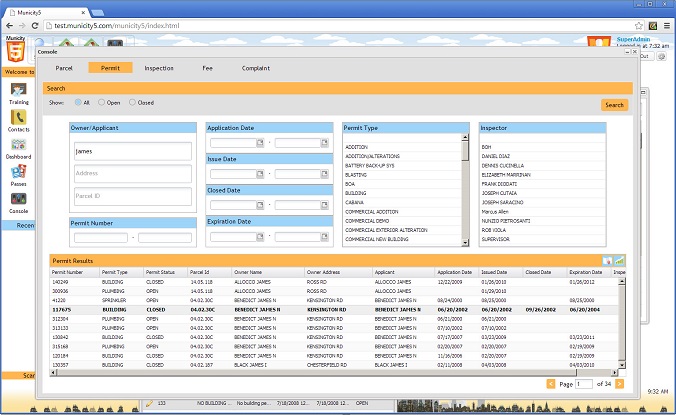Bookmark this page with the star icon
The width and height of the screenshot is (676, 415).
(637, 24)
